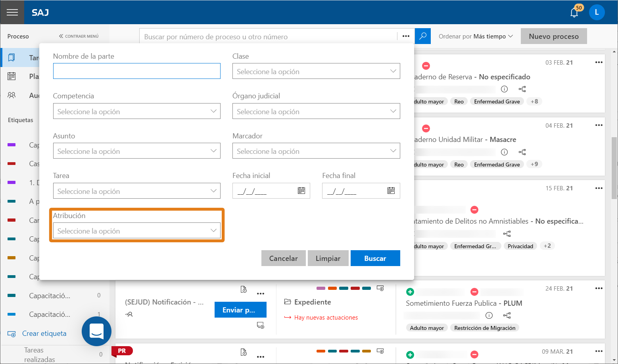Click add-tag icon beside Expediente color labels
Screen dimensions: 618x364
point(380,288)
